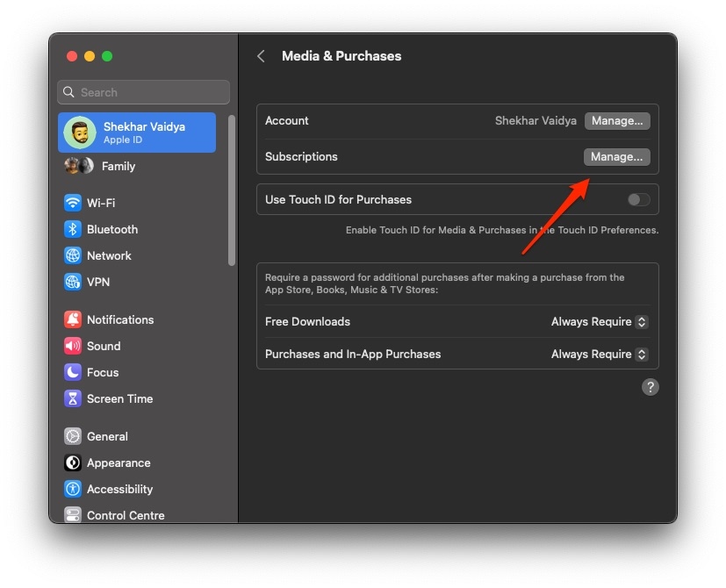The height and width of the screenshot is (588, 726).
Task: Select Screen Time in the sidebar
Action: (120, 398)
